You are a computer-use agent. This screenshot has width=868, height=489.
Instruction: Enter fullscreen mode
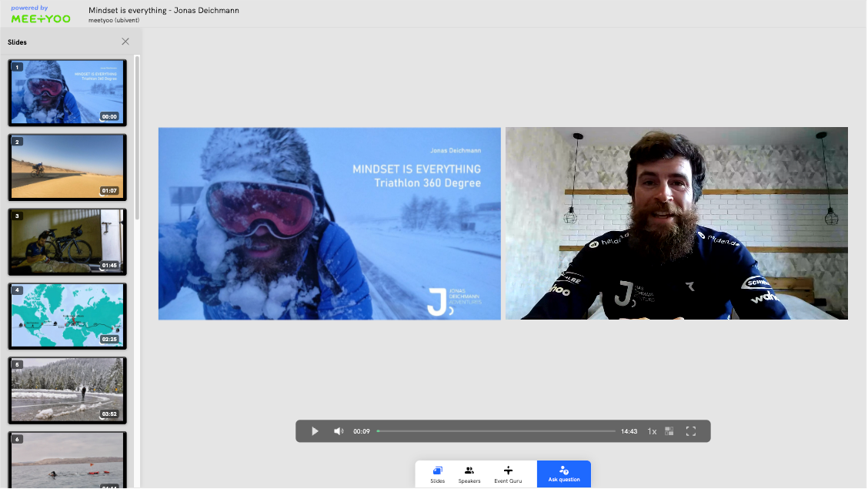690,431
